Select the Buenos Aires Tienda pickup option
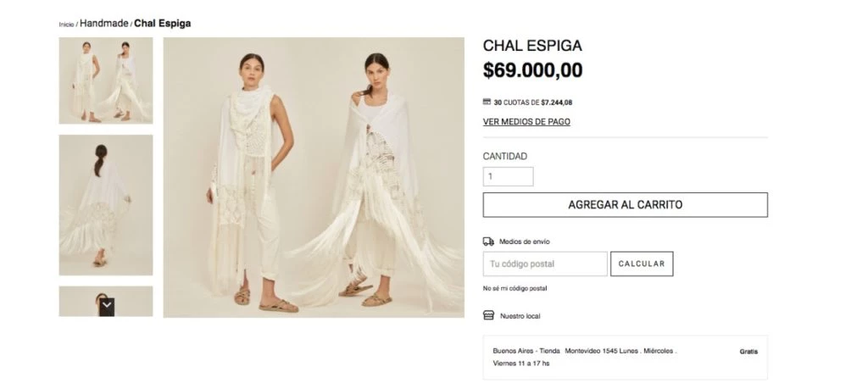This screenshot has height=383, width=868. pos(625,357)
